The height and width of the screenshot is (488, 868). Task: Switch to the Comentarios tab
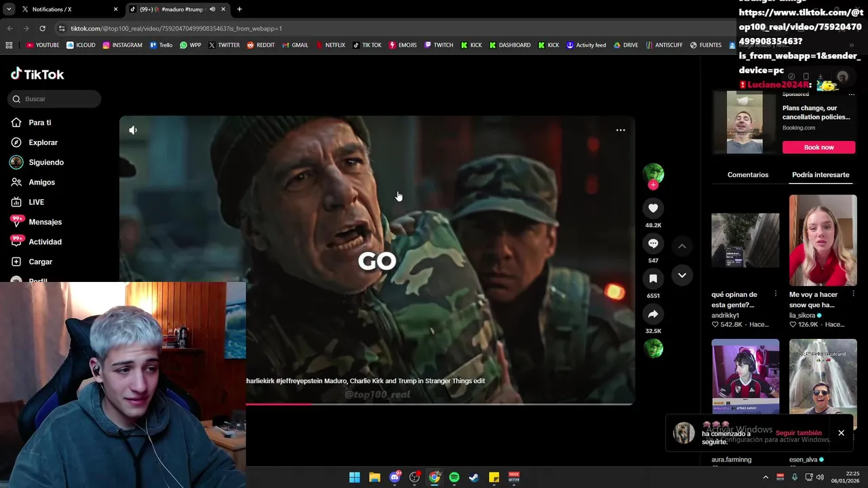point(748,175)
